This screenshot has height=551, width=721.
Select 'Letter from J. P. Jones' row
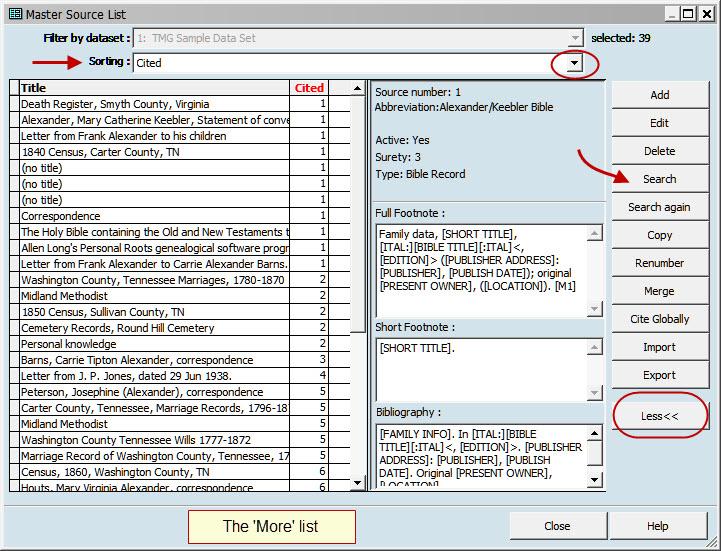pos(179,376)
